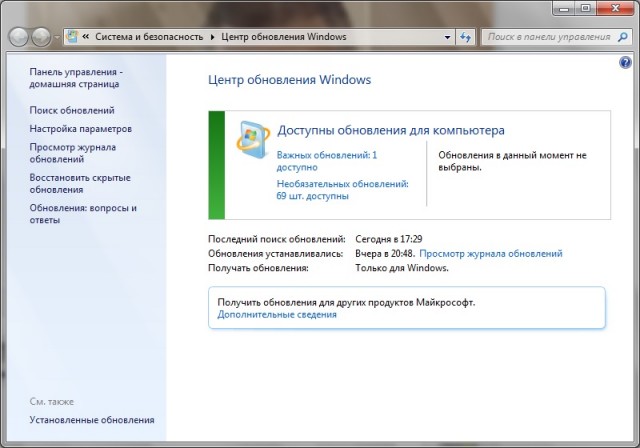The width and height of the screenshot is (640, 448).
Task: Click the 'См. также' sidebar heading
Action: click(x=51, y=401)
